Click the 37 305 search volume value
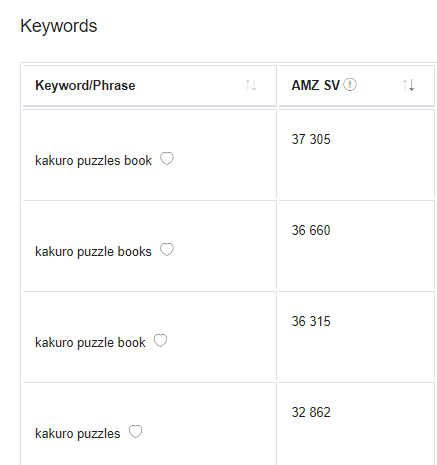This screenshot has height=465, width=437. coord(311,139)
